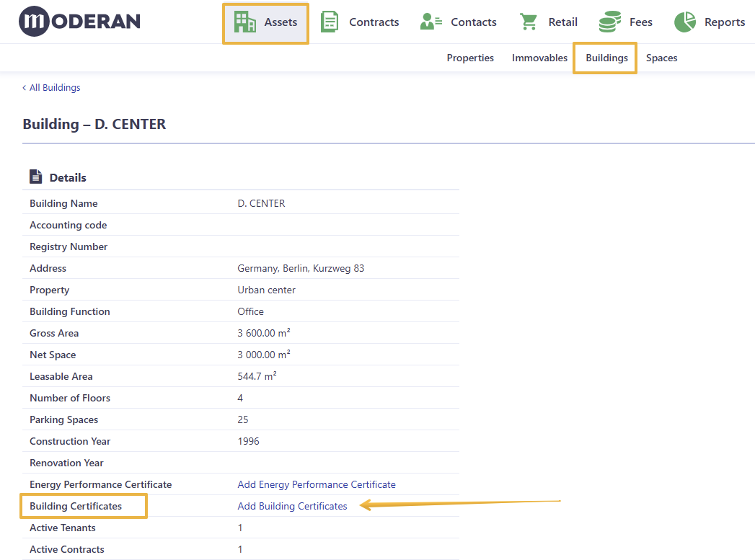Click the Contacts person icon
Image resolution: width=755 pixels, height=560 pixels.
(431, 22)
